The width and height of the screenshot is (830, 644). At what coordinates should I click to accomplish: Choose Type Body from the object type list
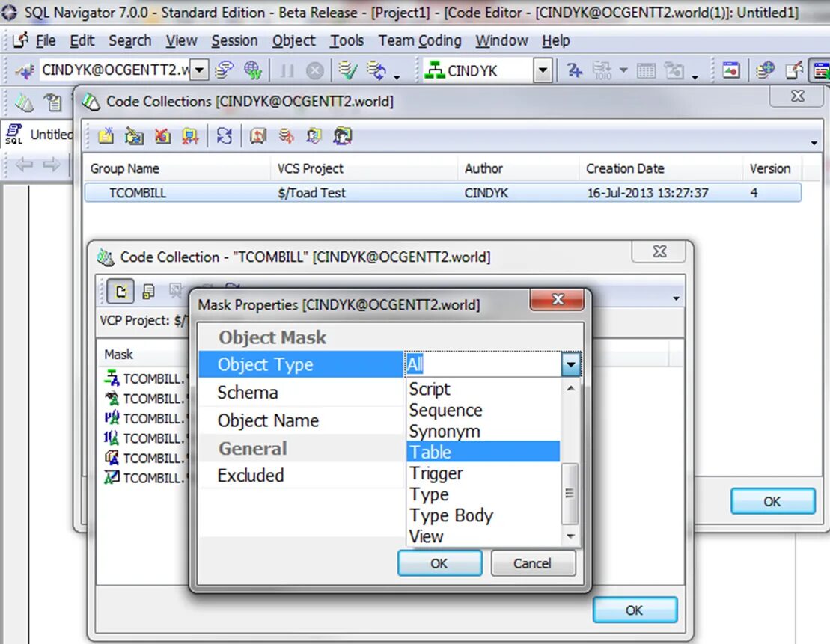tap(483, 515)
